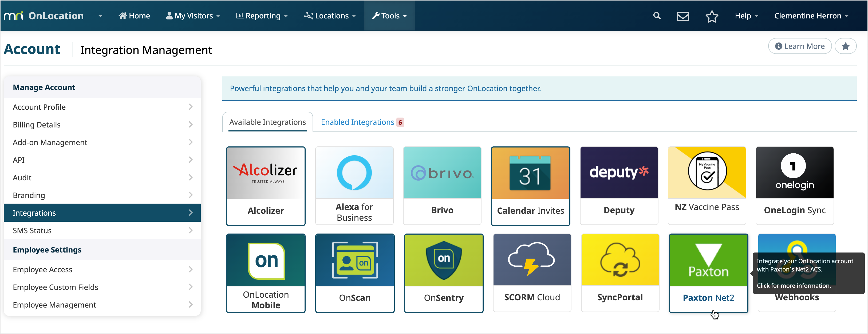Open the search magnifier icon
This screenshot has width=868, height=334.
coord(656,16)
